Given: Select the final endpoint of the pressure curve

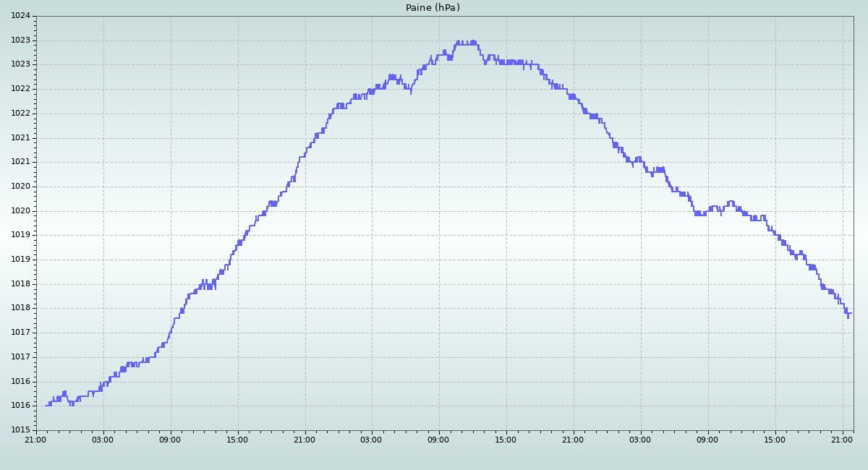Looking at the screenshot, I should point(851,313).
